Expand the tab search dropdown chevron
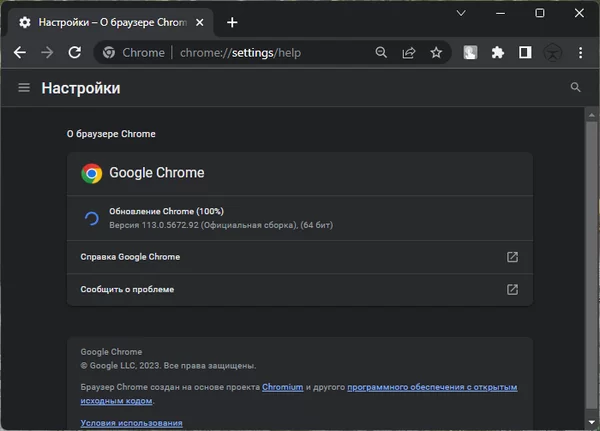 [x=461, y=13]
